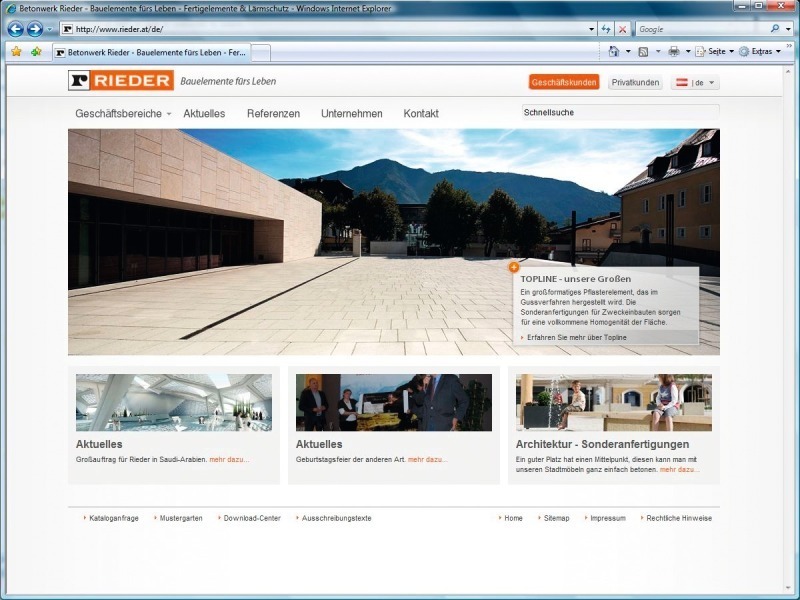Open the language selector showing de
Screen dimensions: 800x600
[x=695, y=82]
